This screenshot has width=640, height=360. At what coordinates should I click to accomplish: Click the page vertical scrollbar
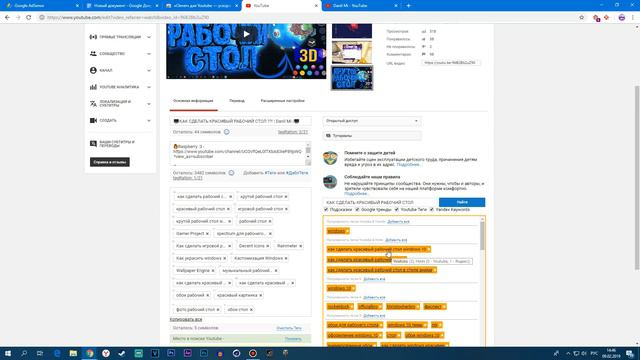[637, 178]
